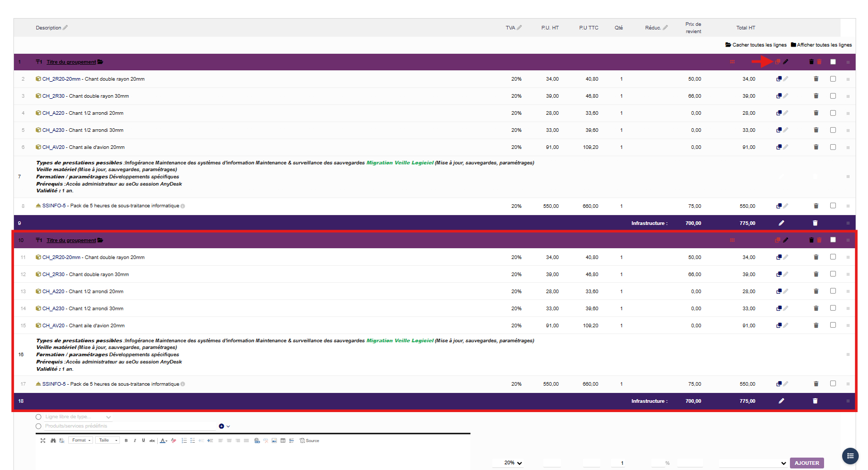Image resolution: width=868 pixels, height=470 pixels.
Task: Edit the TVA column via its pencil icon
Action: coord(519,27)
